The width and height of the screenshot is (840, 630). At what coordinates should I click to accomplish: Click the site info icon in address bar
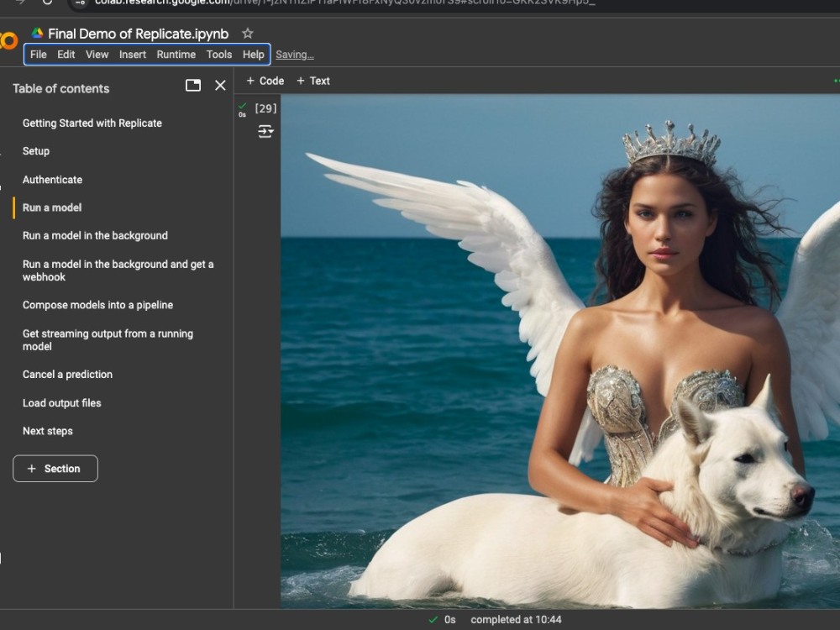pos(81,3)
